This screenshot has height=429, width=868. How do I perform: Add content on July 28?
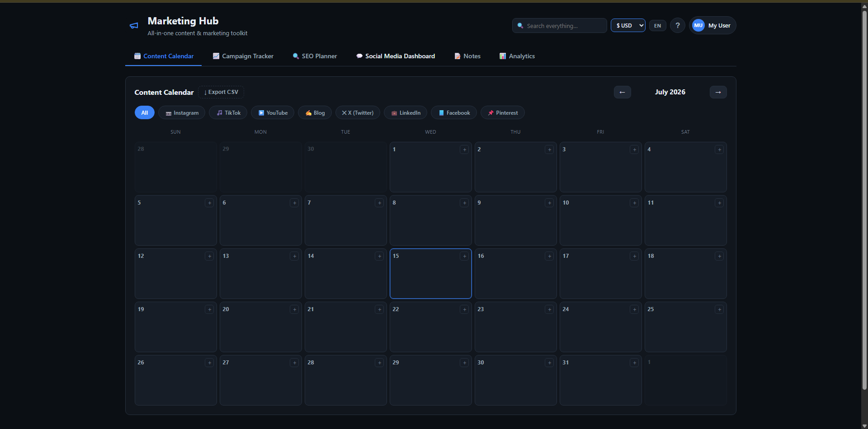click(379, 363)
